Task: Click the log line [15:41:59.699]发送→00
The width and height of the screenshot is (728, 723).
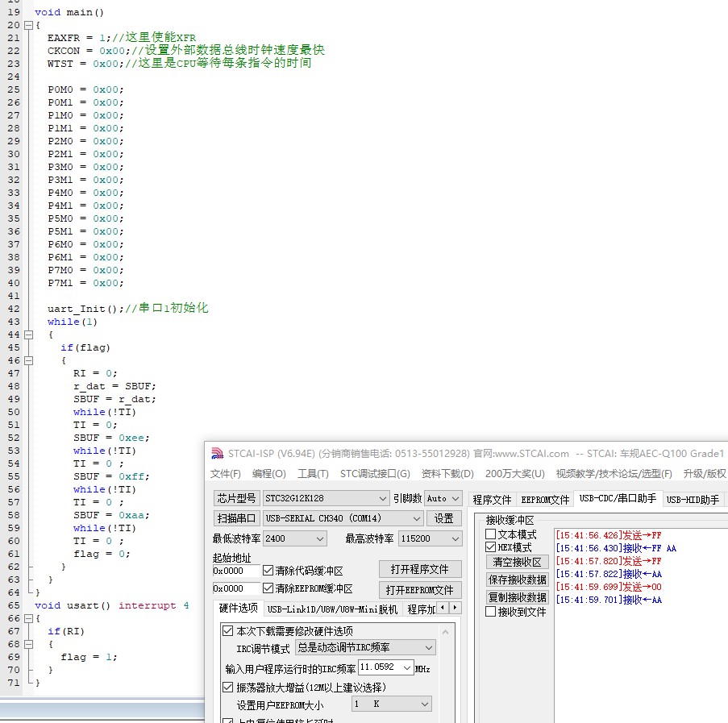Action: click(608, 587)
